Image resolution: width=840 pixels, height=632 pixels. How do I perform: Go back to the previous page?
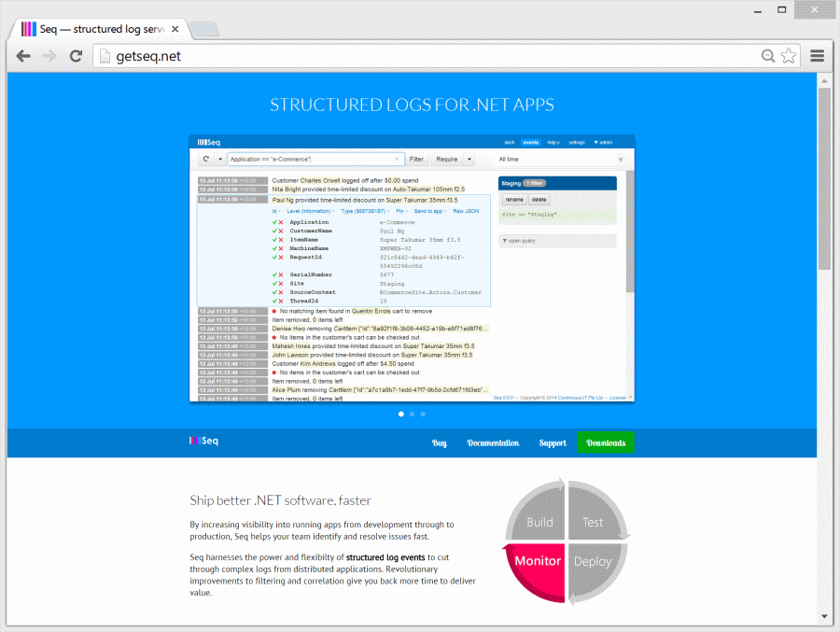(x=23, y=56)
